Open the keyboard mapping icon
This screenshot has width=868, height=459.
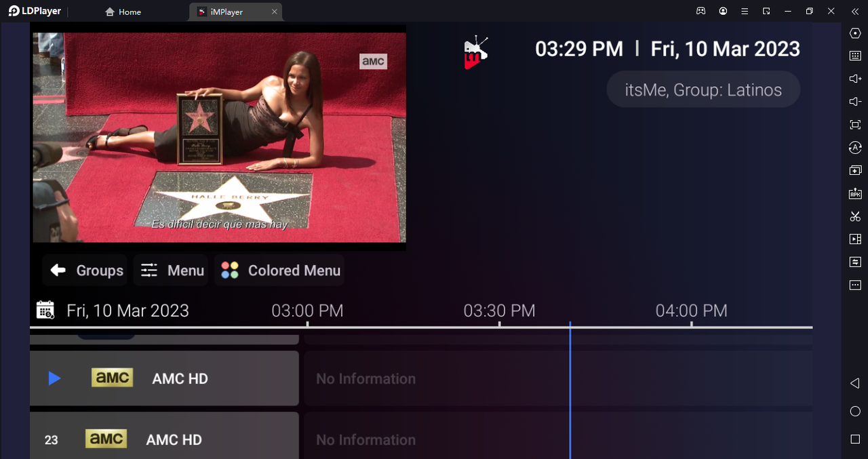855,56
